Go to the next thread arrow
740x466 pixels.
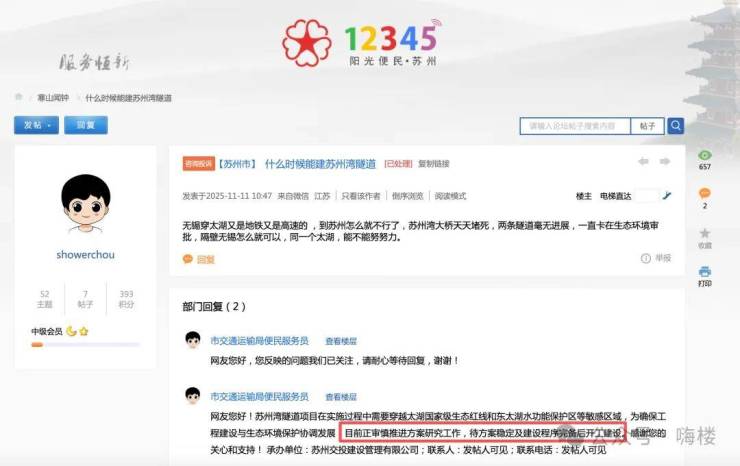pos(665,161)
